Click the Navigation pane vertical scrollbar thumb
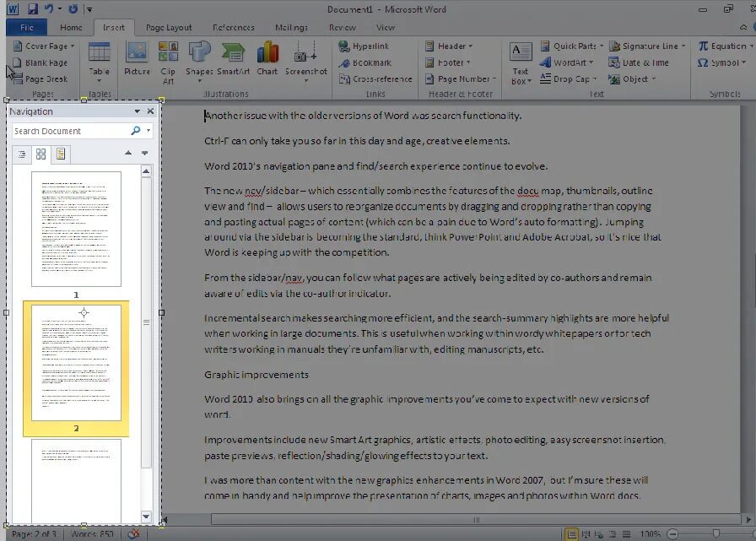Image resolution: width=756 pixels, height=541 pixels. (x=146, y=322)
